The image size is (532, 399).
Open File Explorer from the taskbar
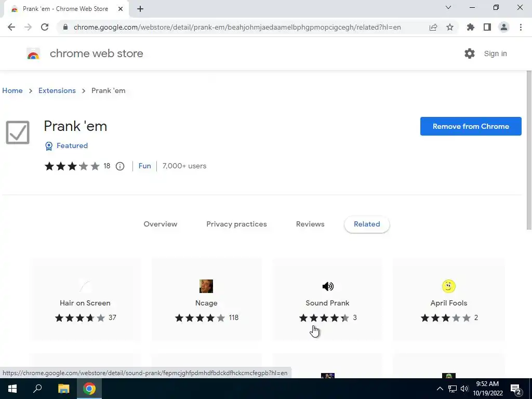click(63, 389)
